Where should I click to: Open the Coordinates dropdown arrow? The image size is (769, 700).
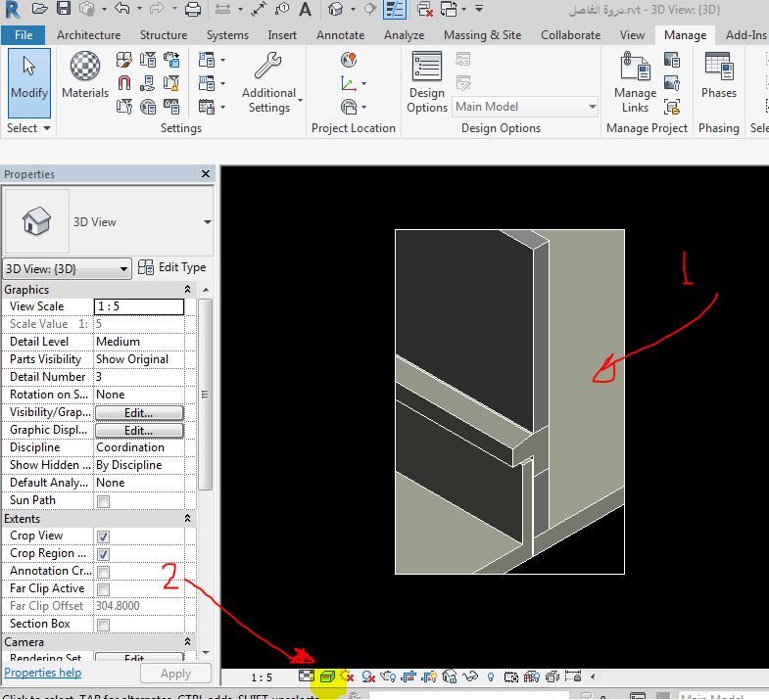(x=363, y=83)
